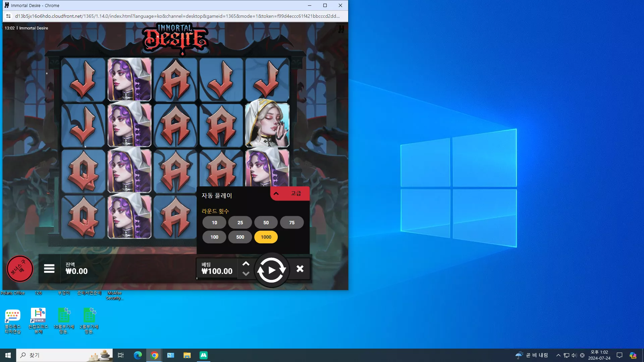This screenshot has height=362, width=644.
Task: Close the autoplay panel with the X
Action: point(300,269)
